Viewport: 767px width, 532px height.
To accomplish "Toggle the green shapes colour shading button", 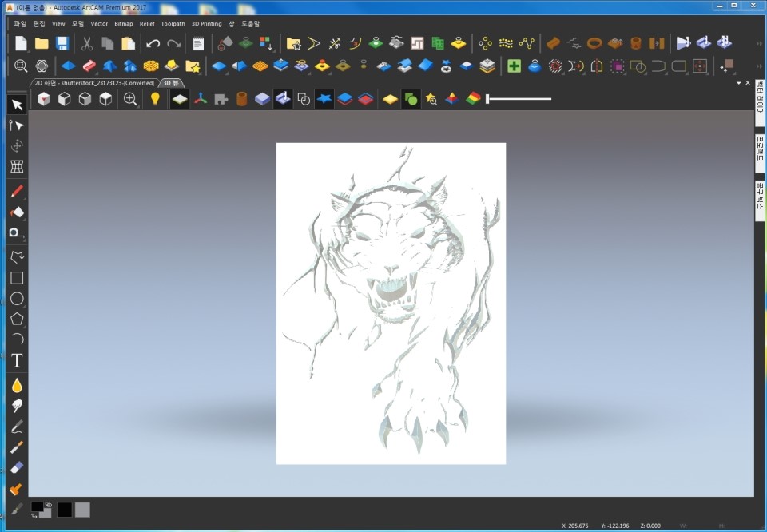I will (411, 99).
